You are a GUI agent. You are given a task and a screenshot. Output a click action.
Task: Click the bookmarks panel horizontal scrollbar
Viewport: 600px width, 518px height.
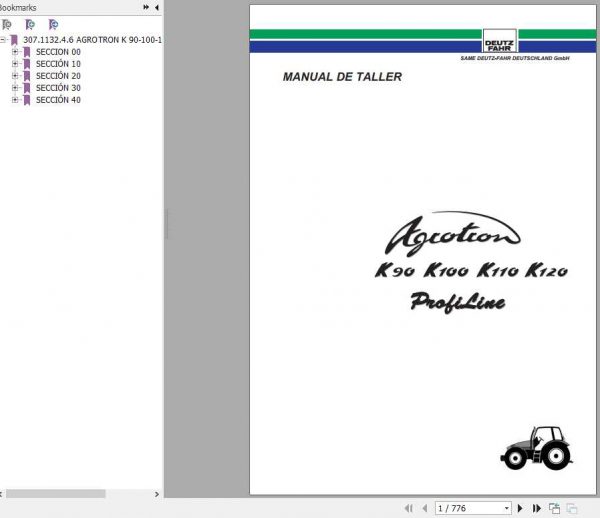[x=55, y=494]
